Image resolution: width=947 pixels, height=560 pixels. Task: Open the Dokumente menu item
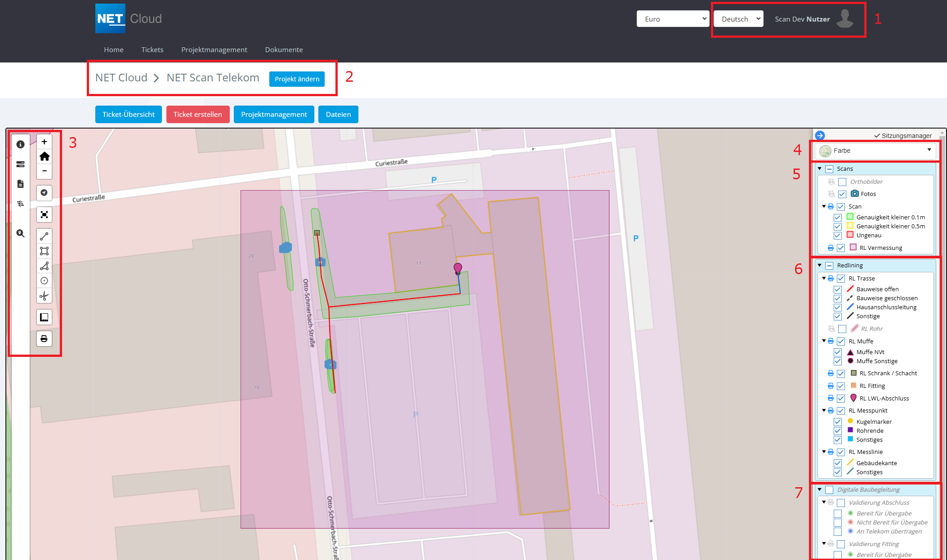tap(284, 49)
